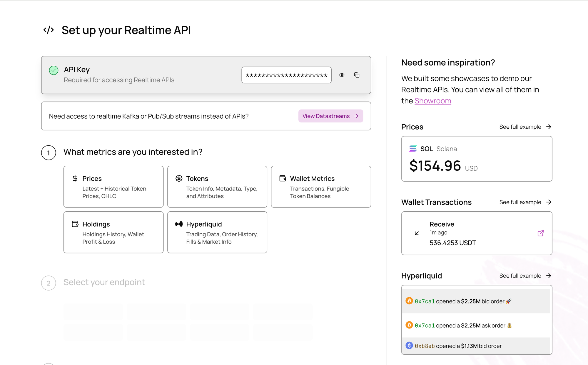Pick the Holdings metric card
The width and height of the screenshot is (588, 365).
pyautogui.click(x=113, y=232)
